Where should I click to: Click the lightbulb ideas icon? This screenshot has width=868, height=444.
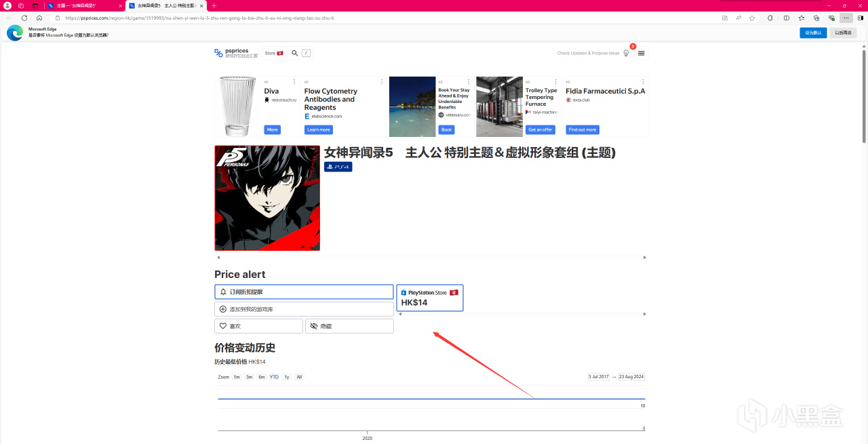(626, 53)
